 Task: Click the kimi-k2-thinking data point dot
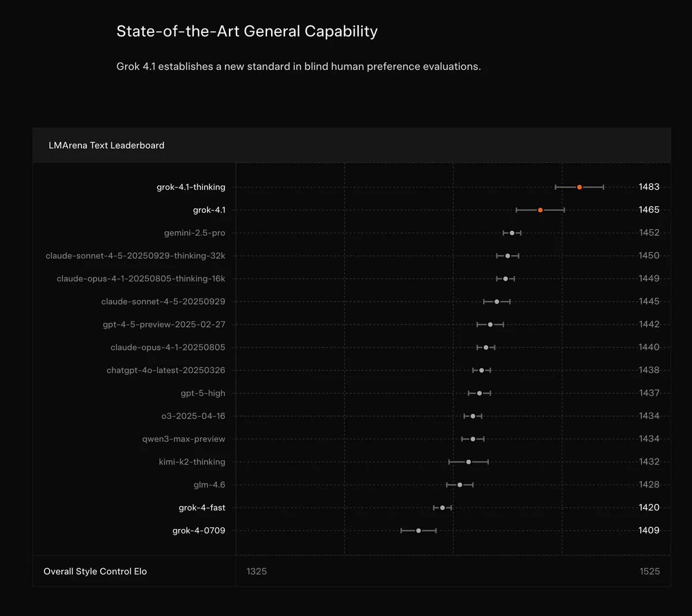pyautogui.click(x=469, y=462)
